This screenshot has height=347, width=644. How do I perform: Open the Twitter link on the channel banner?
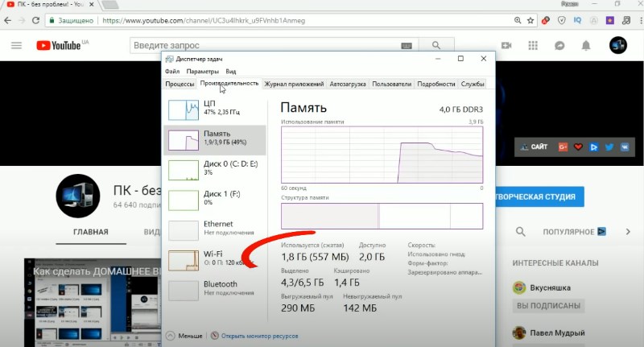click(609, 147)
